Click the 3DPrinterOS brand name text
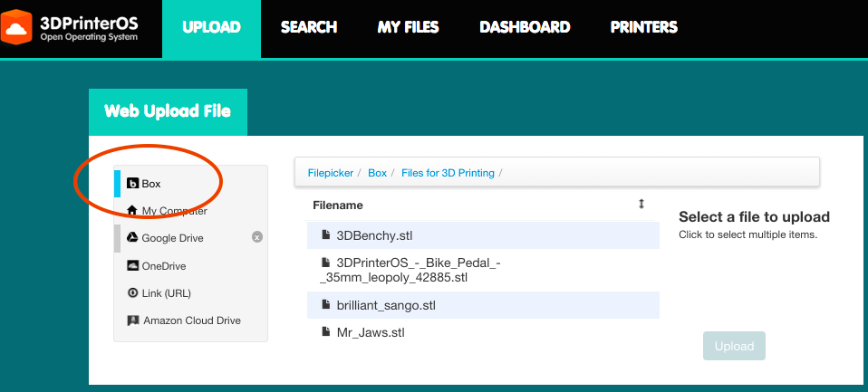The height and width of the screenshot is (392, 868). pyautogui.click(x=89, y=23)
